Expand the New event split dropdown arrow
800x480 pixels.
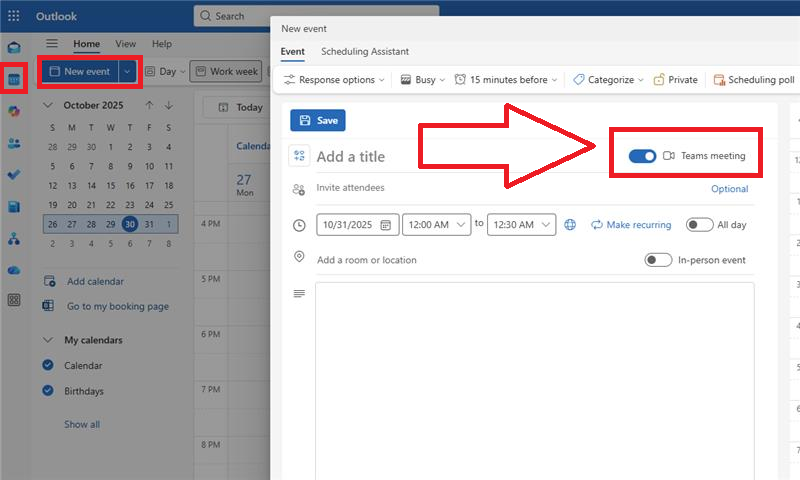[x=127, y=71]
